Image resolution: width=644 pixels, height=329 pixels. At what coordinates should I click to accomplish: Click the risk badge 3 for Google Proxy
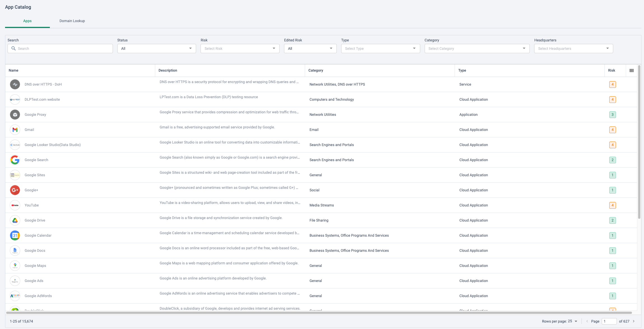pyautogui.click(x=613, y=115)
